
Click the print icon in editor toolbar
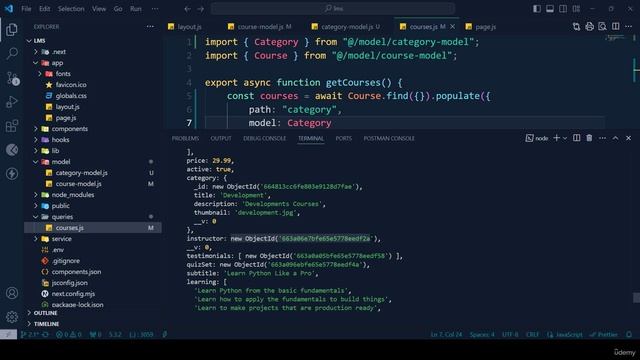click(589, 27)
